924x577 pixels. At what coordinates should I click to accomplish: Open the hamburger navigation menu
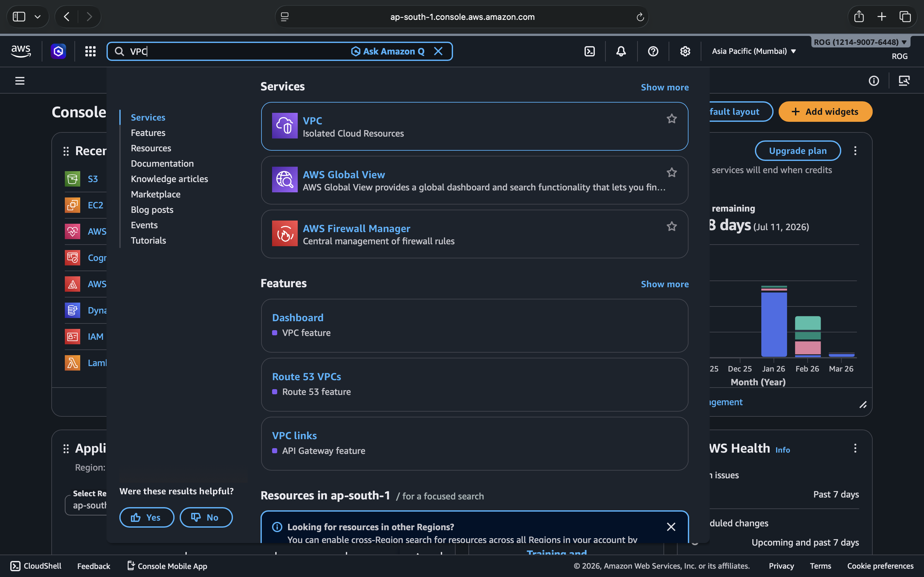click(20, 81)
